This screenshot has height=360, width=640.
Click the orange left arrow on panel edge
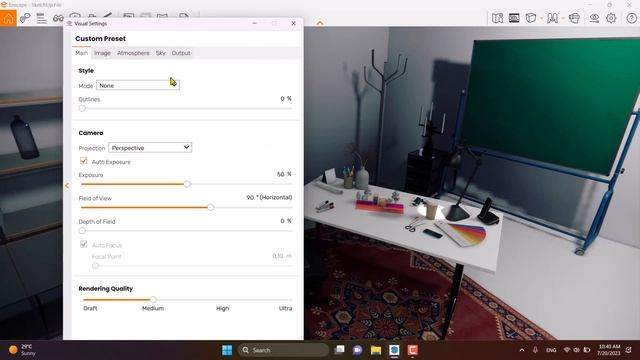tap(67, 185)
